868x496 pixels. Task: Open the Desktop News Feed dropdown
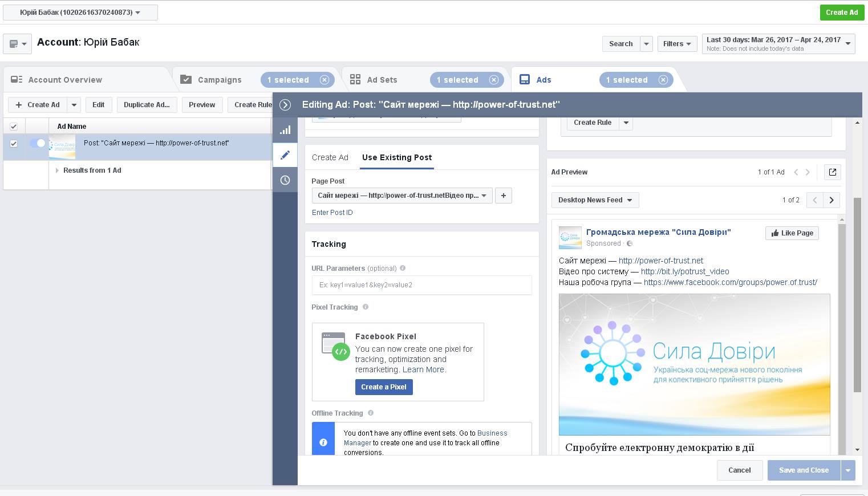click(x=595, y=200)
